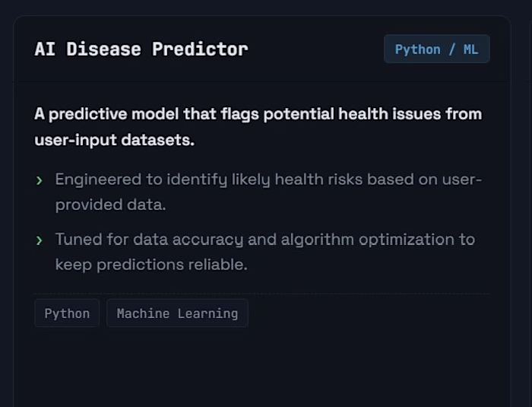Click the green chevron beside Tuned bullet

tap(40, 240)
